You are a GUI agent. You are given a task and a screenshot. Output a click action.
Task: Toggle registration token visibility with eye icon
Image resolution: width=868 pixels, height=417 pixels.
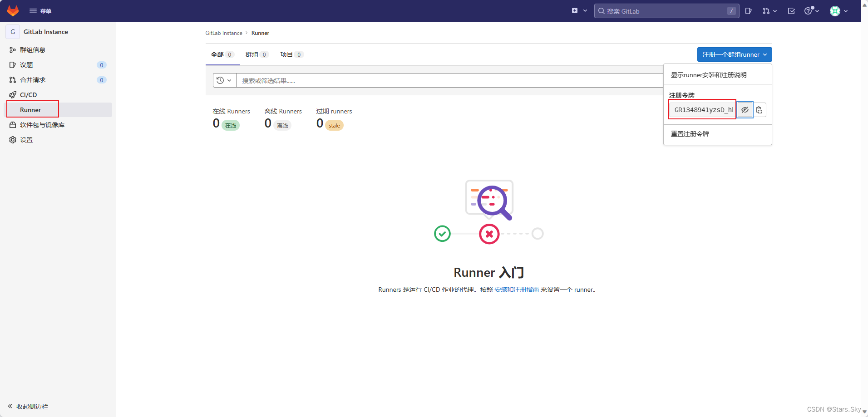click(x=745, y=110)
